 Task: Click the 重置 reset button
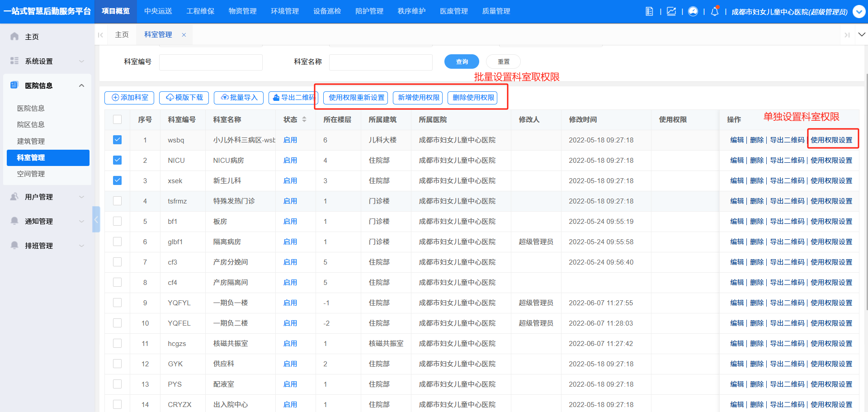point(503,62)
